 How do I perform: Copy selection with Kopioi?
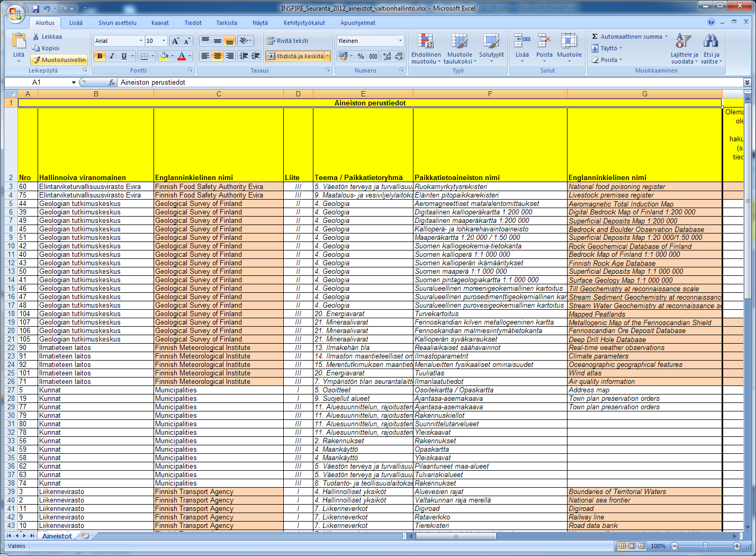(x=46, y=48)
